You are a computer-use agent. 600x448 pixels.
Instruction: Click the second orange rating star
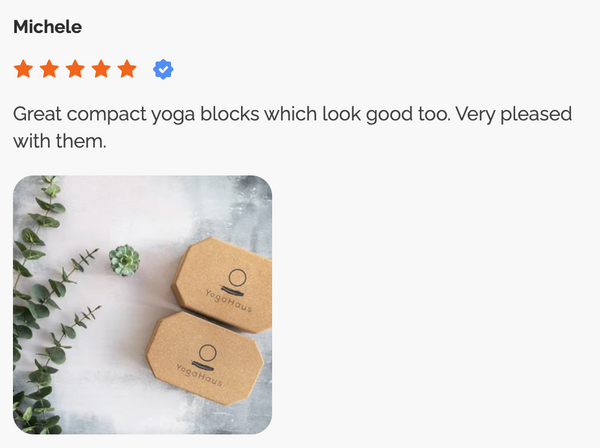[x=49, y=69]
